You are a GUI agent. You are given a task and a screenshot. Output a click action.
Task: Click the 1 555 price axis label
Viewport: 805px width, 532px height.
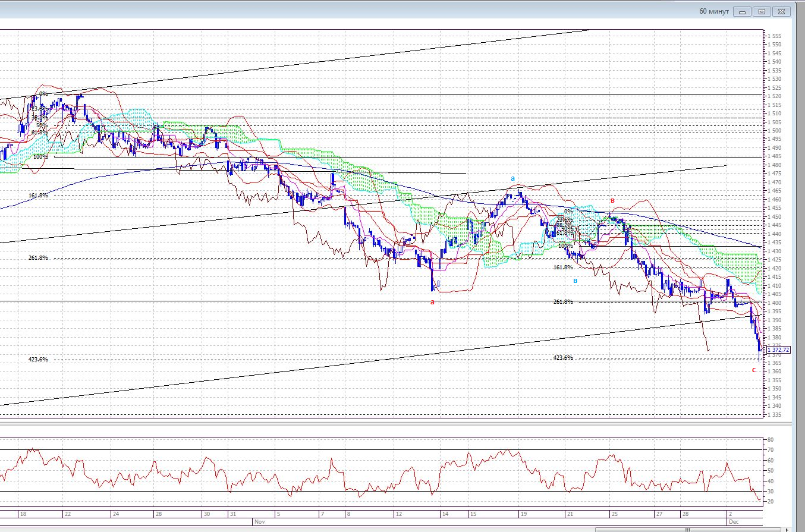tap(774, 36)
